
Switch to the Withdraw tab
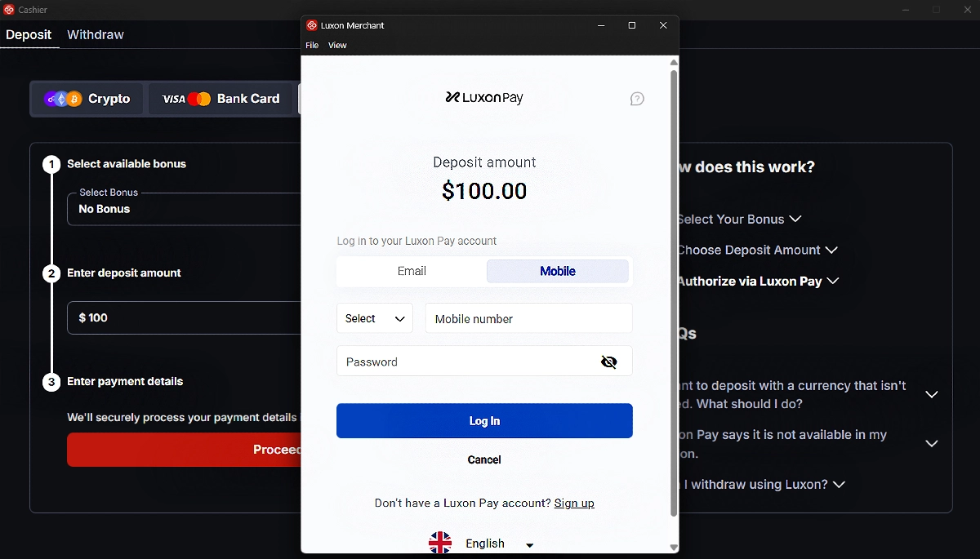tap(96, 34)
